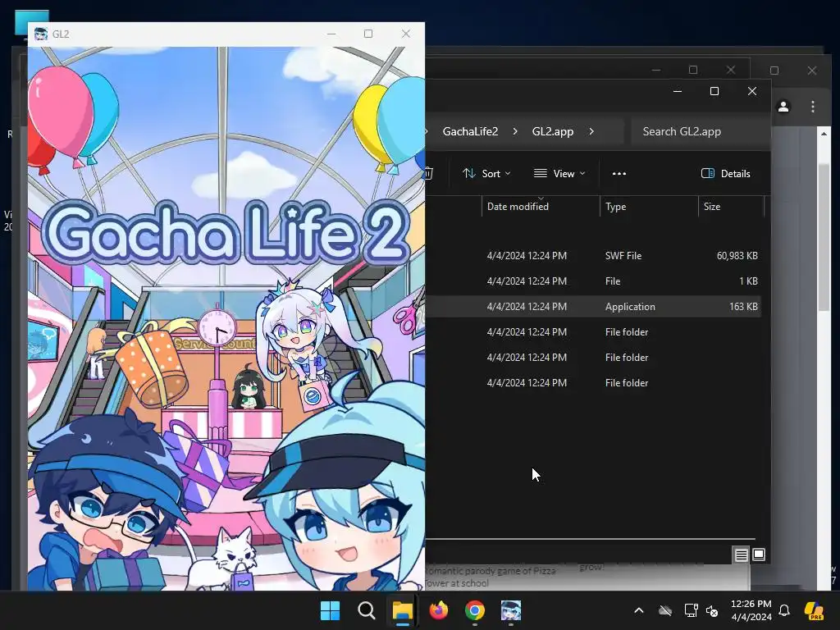Image resolution: width=840 pixels, height=630 pixels.
Task: Toggle the Details pane button
Action: pos(726,174)
